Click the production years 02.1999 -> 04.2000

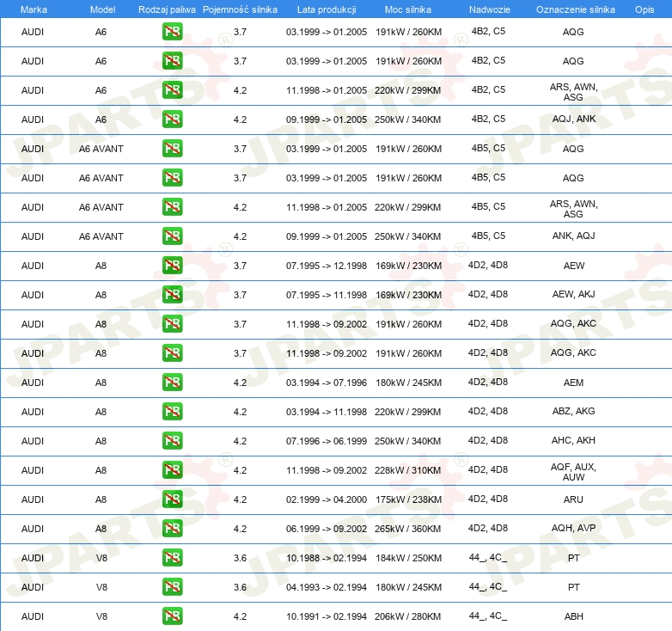tap(327, 499)
